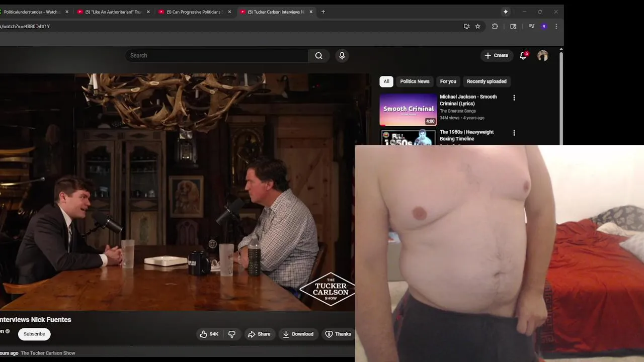Close the "Like An Authoritarian" tab

point(148,12)
